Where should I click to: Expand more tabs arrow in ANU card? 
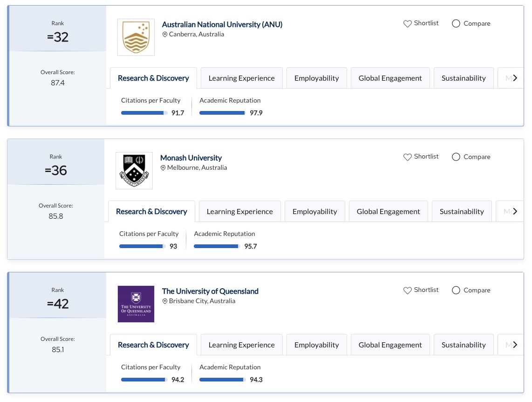point(515,78)
